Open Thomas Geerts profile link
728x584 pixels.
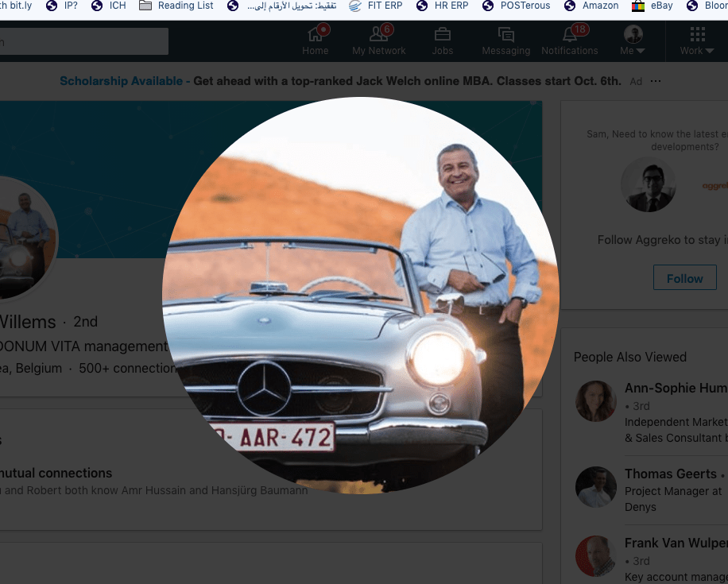(670, 474)
